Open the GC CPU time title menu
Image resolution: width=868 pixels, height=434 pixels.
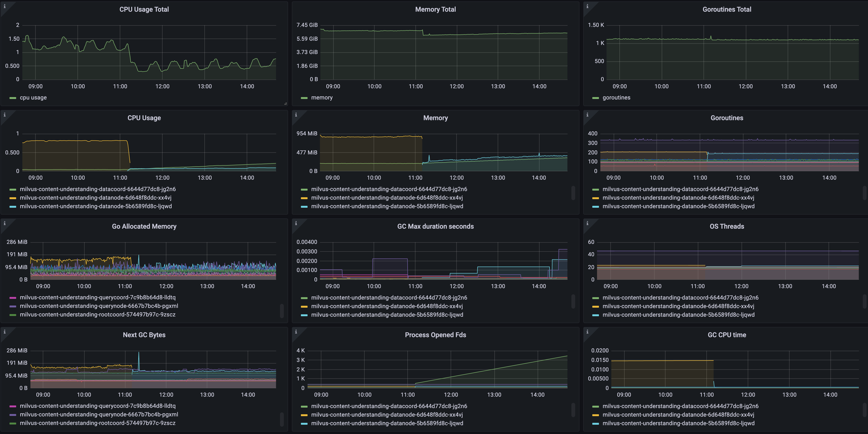click(727, 335)
